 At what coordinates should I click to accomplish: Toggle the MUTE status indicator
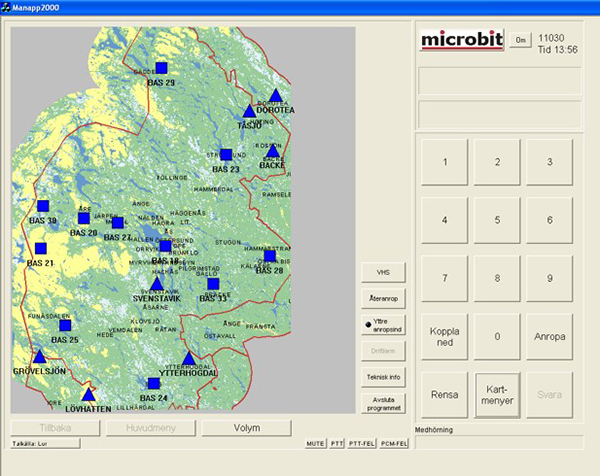317,442
